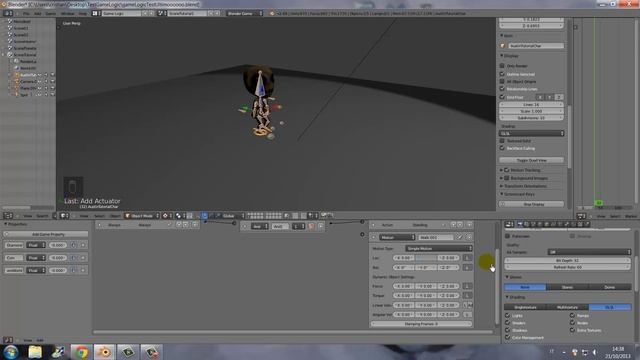The height and width of the screenshot is (360, 640).
Task: Click the Stop Display button
Action: click(531, 204)
